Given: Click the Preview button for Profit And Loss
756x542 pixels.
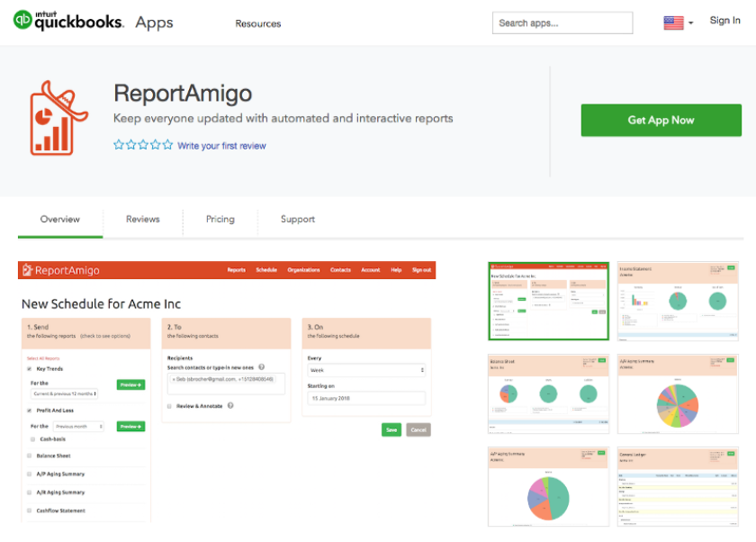Looking at the screenshot, I should click(x=130, y=426).
